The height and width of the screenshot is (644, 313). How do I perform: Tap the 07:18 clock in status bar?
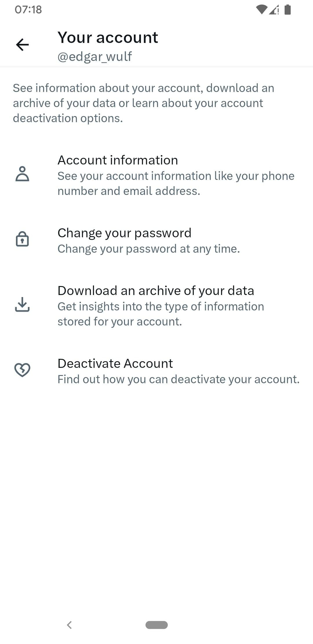coord(28,10)
